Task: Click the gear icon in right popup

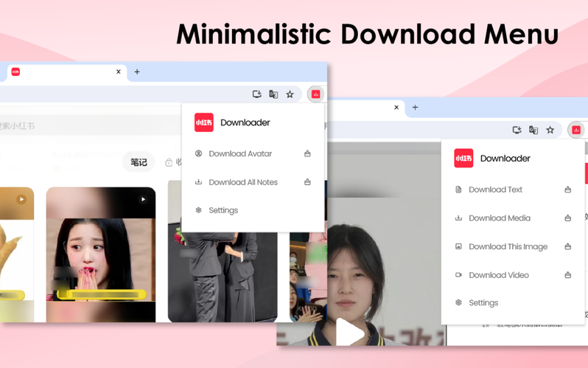Action: pyautogui.click(x=458, y=302)
